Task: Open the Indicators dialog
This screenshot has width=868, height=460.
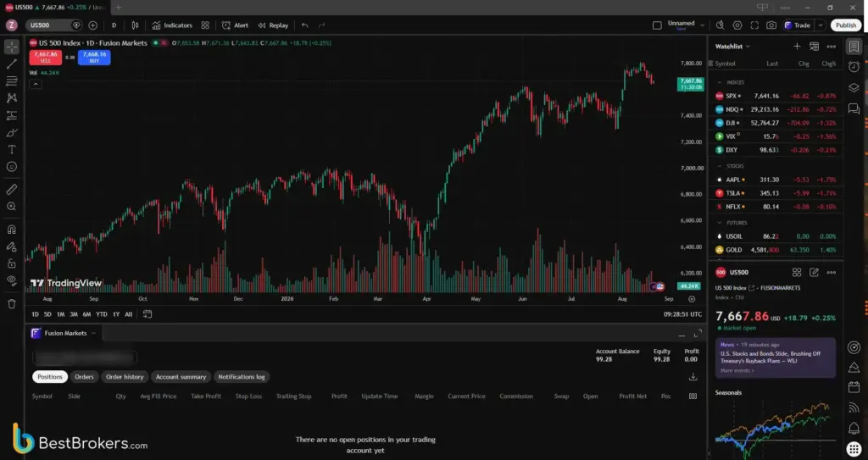Action: tap(172, 25)
